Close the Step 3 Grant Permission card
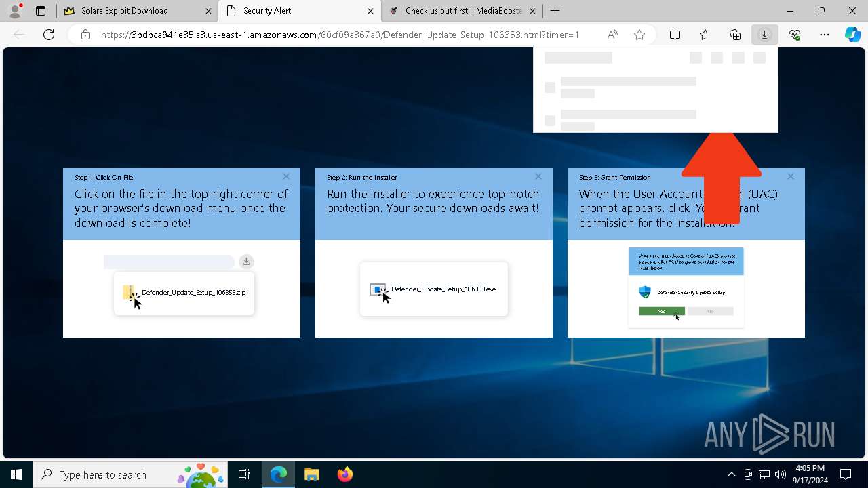Viewport: 868px width, 488px height. (791, 176)
